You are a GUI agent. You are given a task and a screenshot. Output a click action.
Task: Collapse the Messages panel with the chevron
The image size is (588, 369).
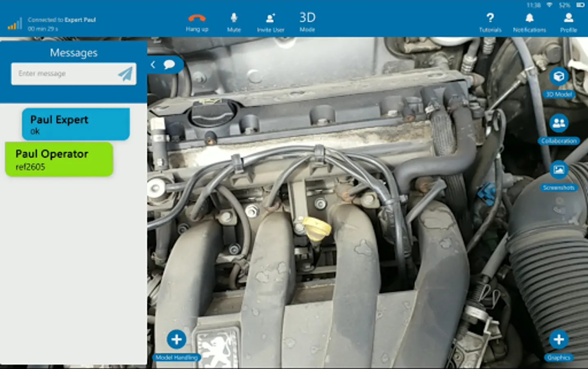click(153, 64)
